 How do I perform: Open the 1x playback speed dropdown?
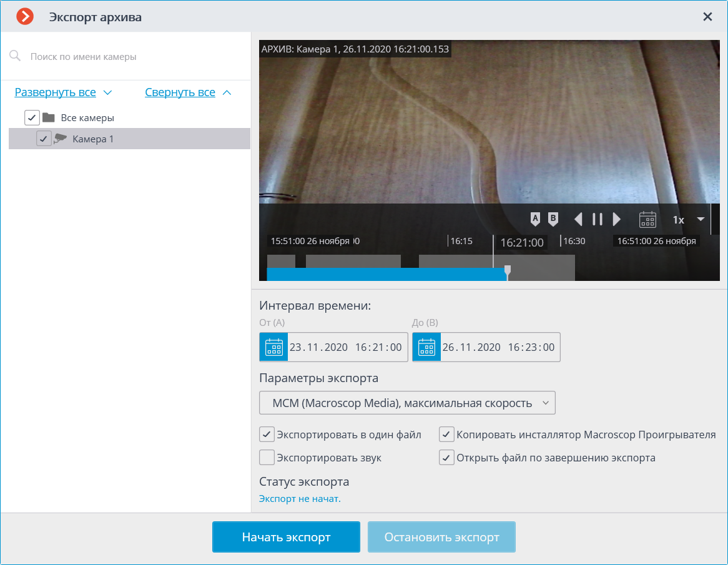(689, 220)
